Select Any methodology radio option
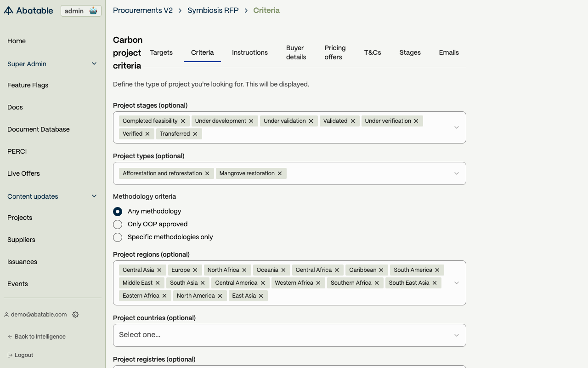The width and height of the screenshot is (588, 368). [118, 211]
